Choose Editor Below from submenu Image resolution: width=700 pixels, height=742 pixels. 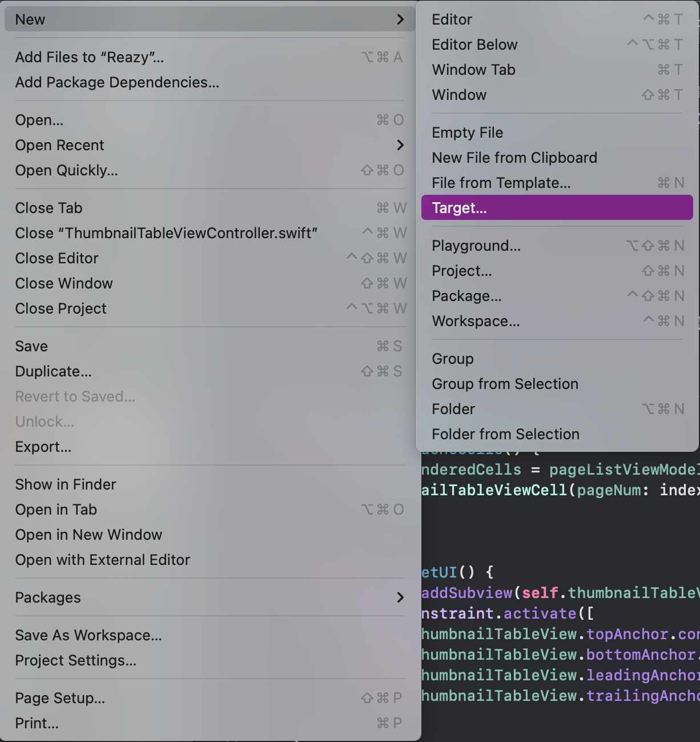(474, 45)
